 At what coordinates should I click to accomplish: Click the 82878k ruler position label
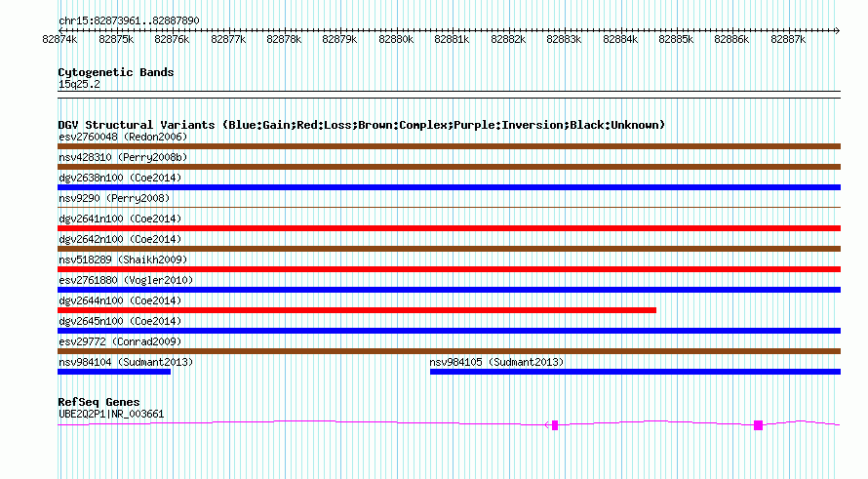(x=284, y=39)
